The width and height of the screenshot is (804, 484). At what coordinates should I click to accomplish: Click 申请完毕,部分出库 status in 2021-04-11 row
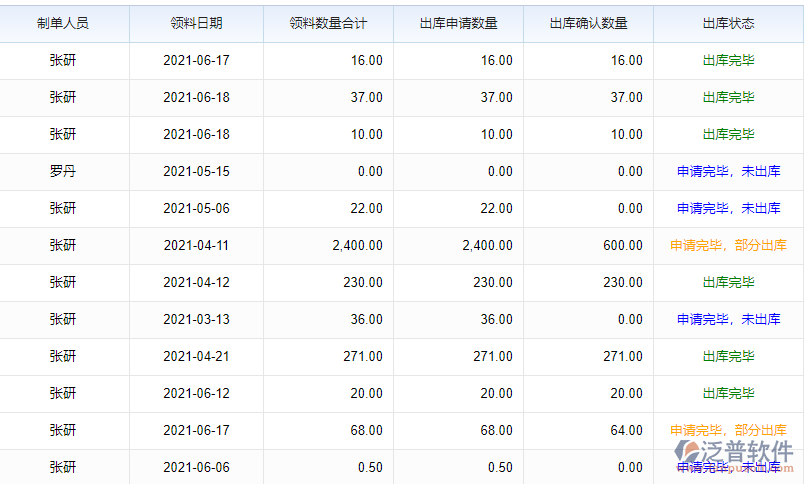729,245
